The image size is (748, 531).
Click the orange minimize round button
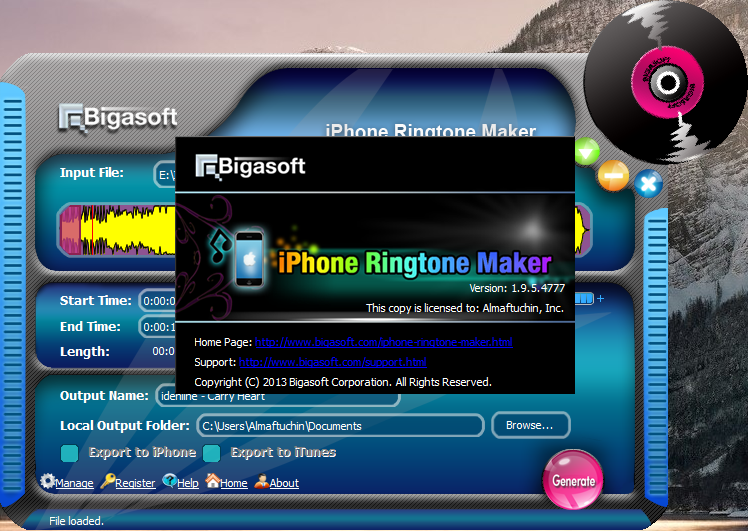(613, 176)
